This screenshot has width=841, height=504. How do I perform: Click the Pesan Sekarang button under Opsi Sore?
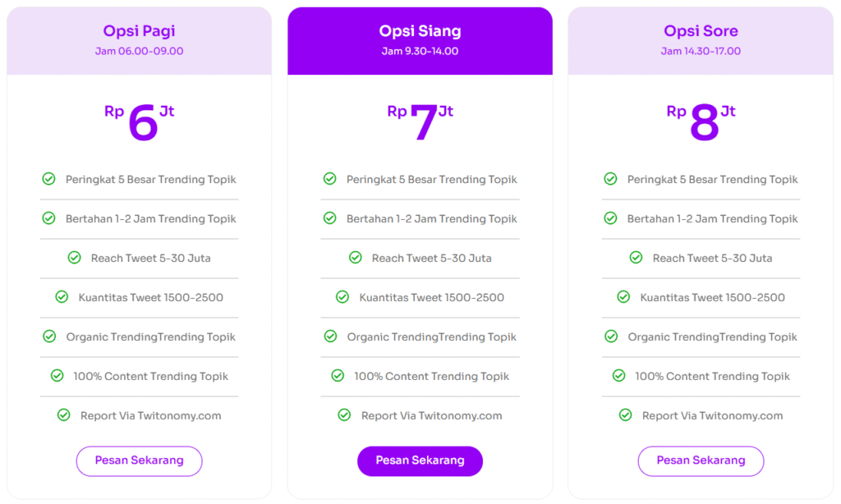[701, 460]
